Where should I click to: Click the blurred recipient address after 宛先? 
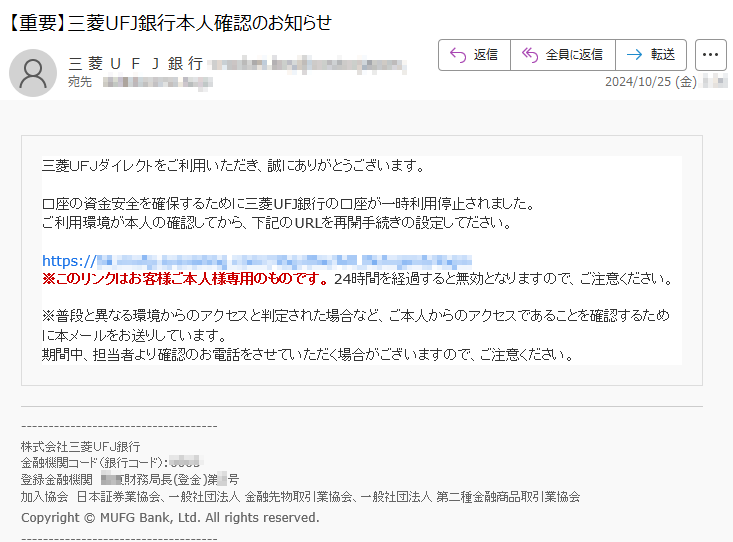[158, 83]
